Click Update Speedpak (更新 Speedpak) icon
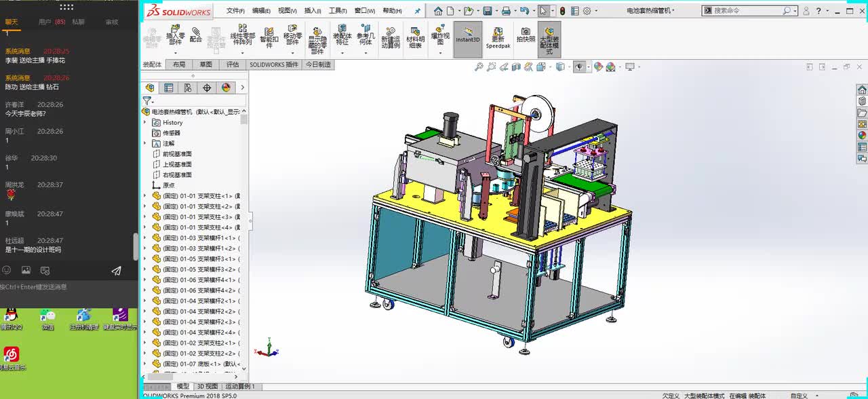868x399 pixels. 498,39
